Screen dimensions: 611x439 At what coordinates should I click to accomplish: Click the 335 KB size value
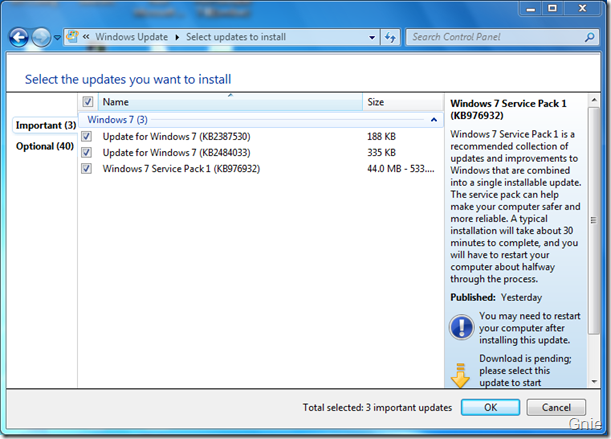(381, 153)
